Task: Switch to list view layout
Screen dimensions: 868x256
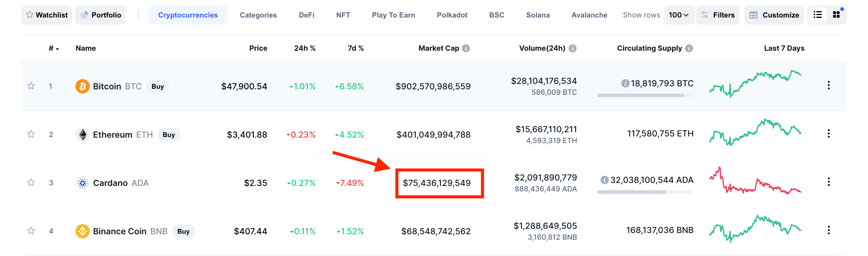Action: [817, 15]
